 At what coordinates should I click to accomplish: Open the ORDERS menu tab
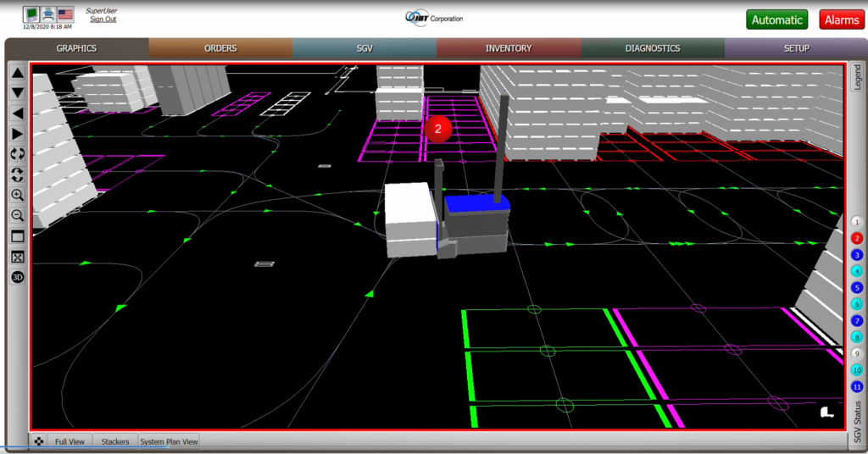tap(220, 48)
